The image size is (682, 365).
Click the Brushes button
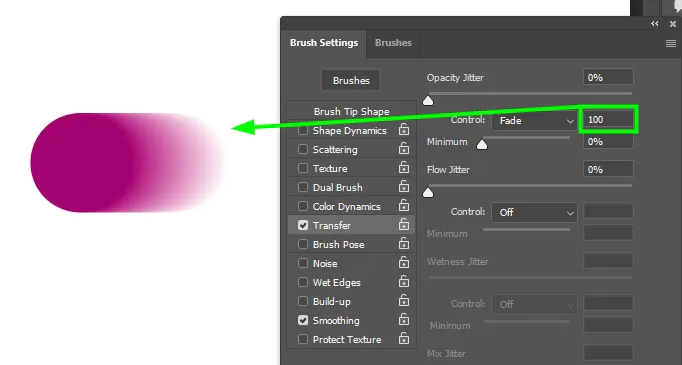351,80
